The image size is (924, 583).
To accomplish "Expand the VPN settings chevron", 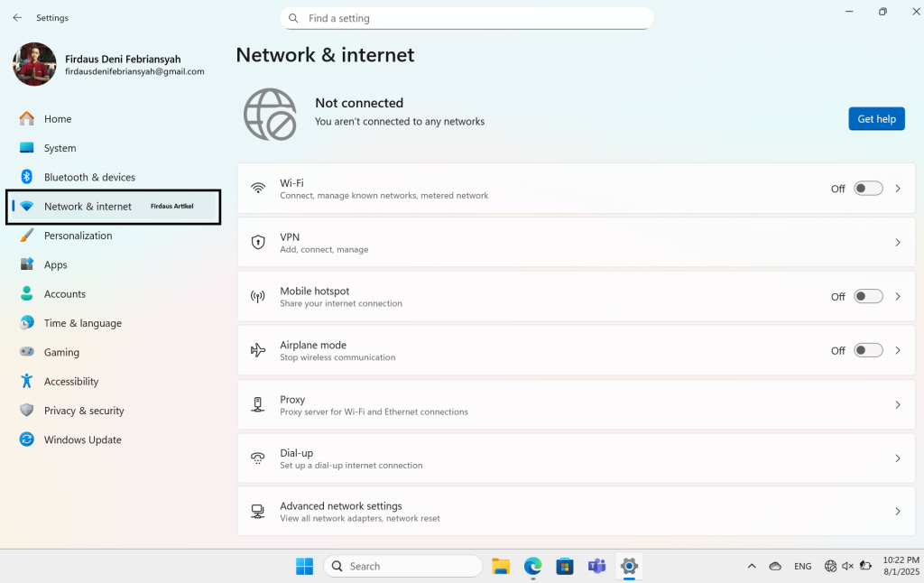I will pos(898,242).
